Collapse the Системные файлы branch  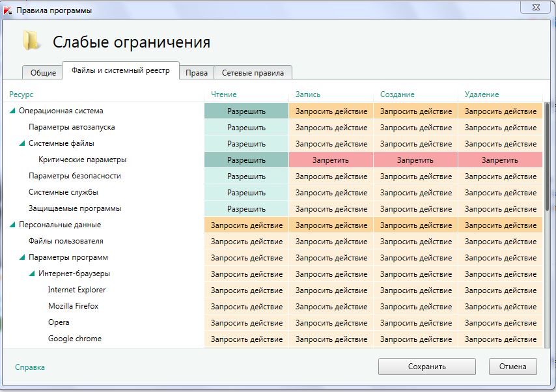22,144
